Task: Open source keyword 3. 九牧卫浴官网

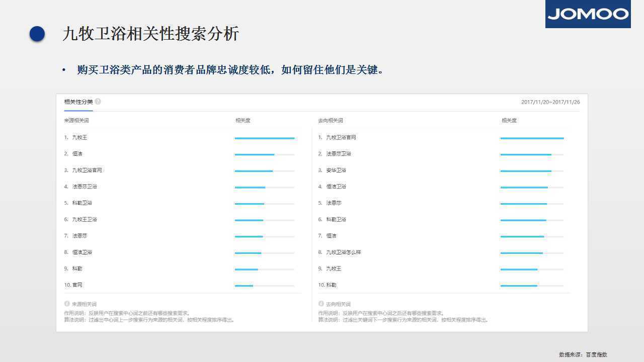Action: point(83,170)
